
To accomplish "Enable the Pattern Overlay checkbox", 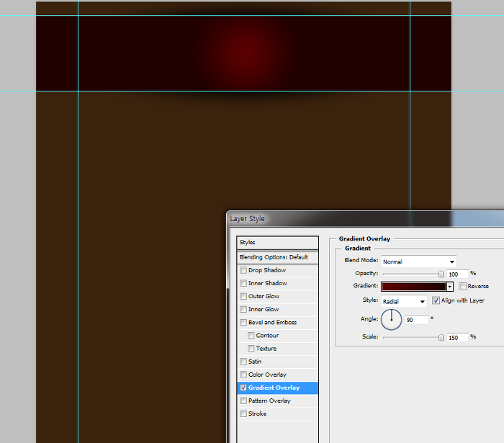I will [x=243, y=401].
